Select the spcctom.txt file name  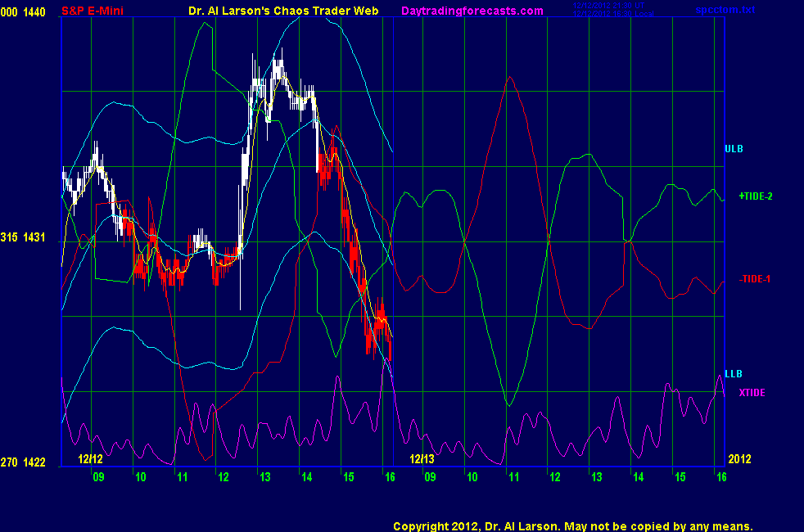(725, 10)
